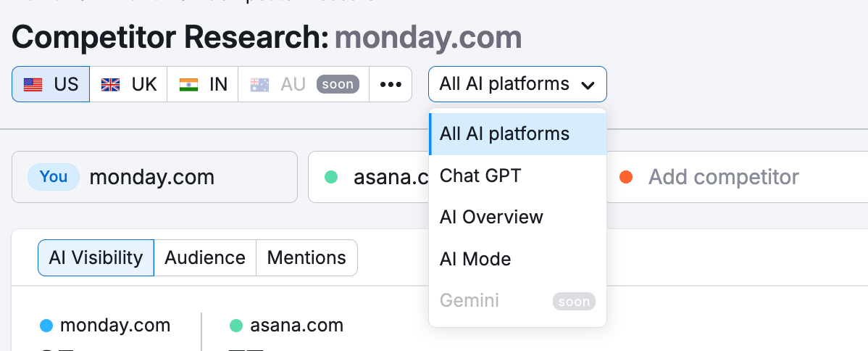This screenshot has width=868, height=351.
Task: Click the All AI platforms dropdown chevron
Action: tap(588, 86)
